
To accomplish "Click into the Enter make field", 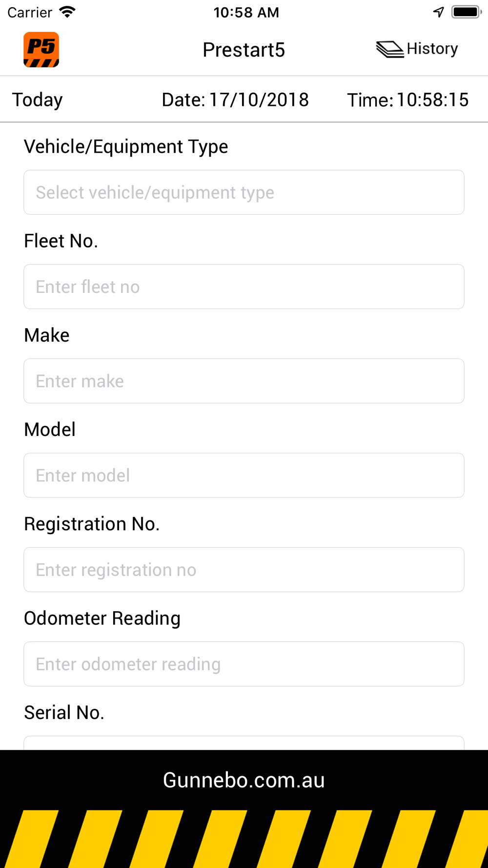I will click(x=244, y=381).
